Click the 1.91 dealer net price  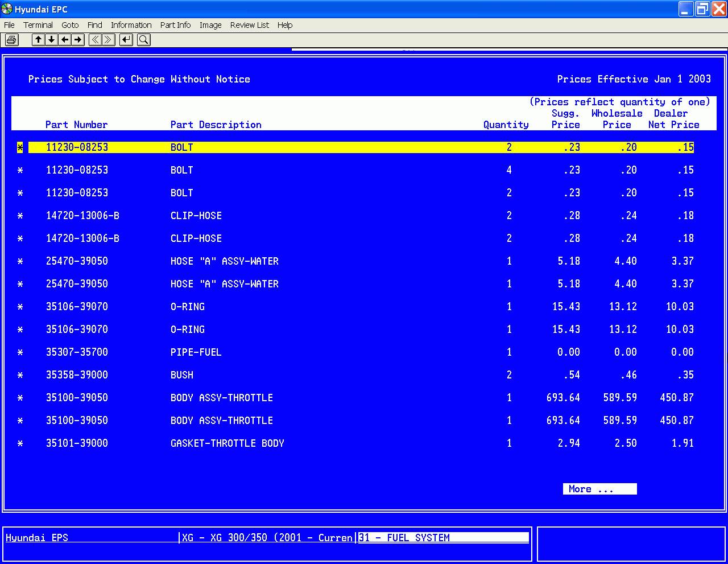pyautogui.click(x=682, y=443)
